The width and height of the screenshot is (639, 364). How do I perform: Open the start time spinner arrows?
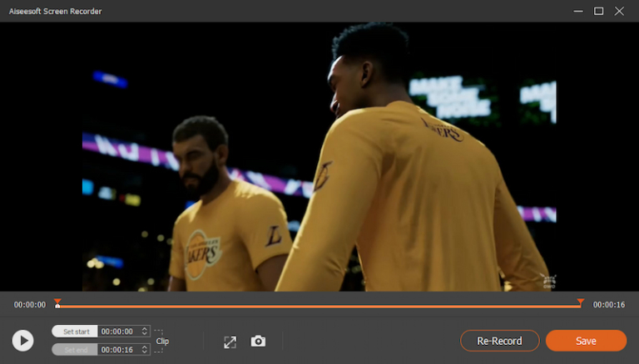[146, 331]
